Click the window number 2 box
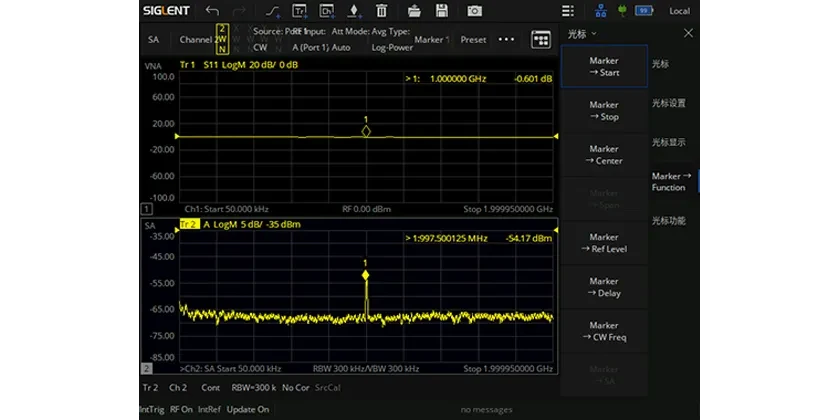 point(146,369)
